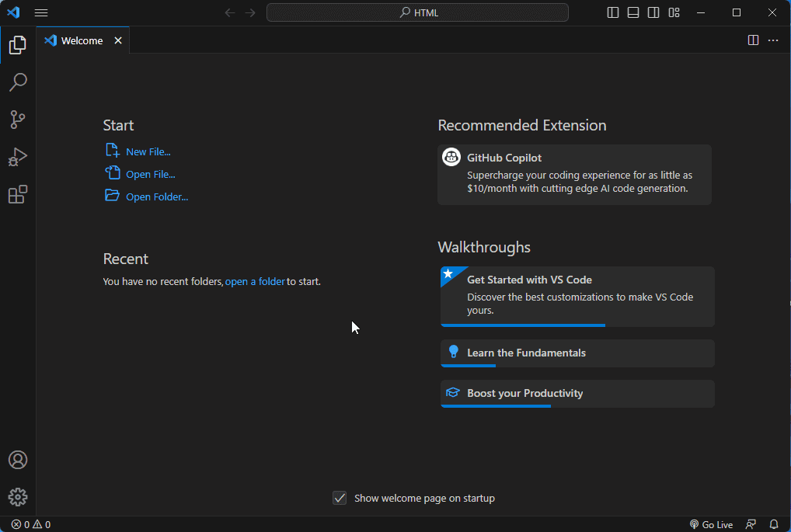This screenshot has height=532, width=791.
Task: Open the errors and warnings status item
Action: [x=31, y=524]
